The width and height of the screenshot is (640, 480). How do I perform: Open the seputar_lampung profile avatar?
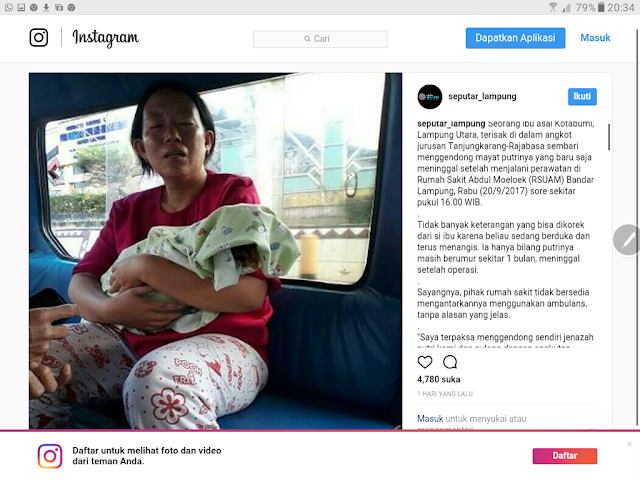[429, 97]
